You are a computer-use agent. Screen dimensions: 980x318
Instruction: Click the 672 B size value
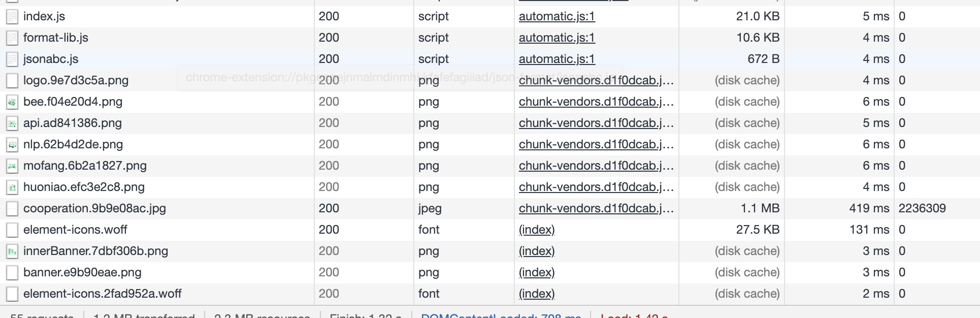click(763, 59)
